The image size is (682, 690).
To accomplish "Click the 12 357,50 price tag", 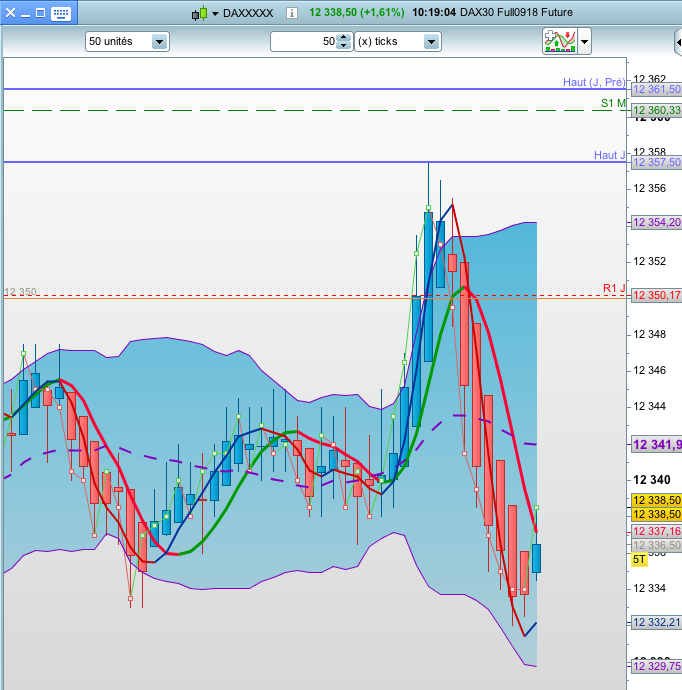I will point(656,162).
